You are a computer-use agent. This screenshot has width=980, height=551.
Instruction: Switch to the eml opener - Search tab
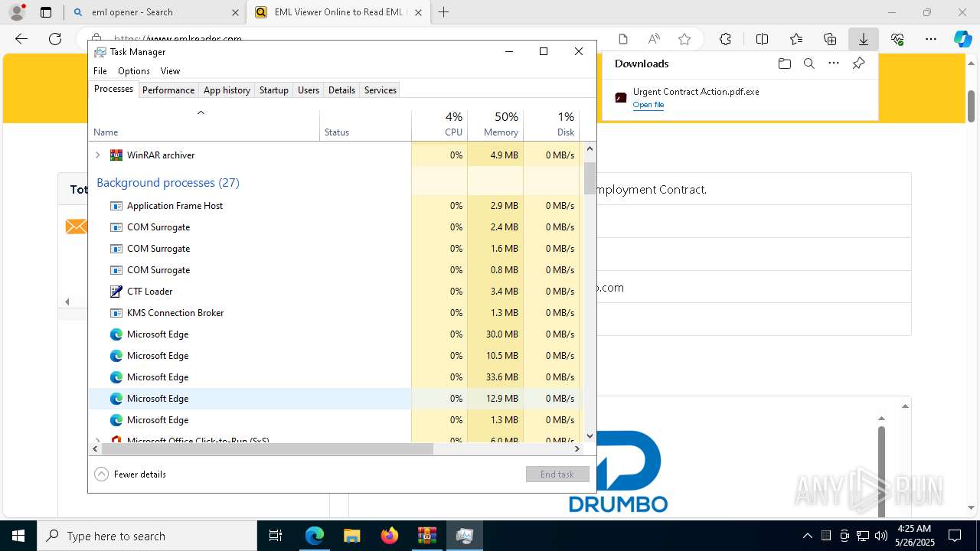(x=155, y=12)
